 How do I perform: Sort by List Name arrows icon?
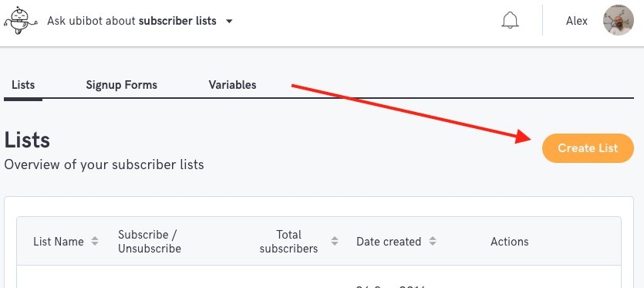pyautogui.click(x=95, y=242)
